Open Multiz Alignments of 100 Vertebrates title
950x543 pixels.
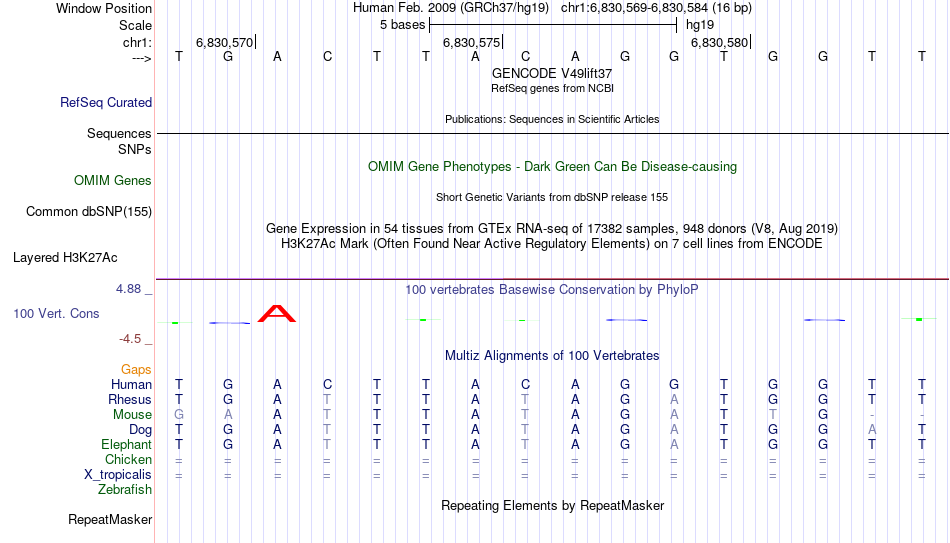(552, 356)
